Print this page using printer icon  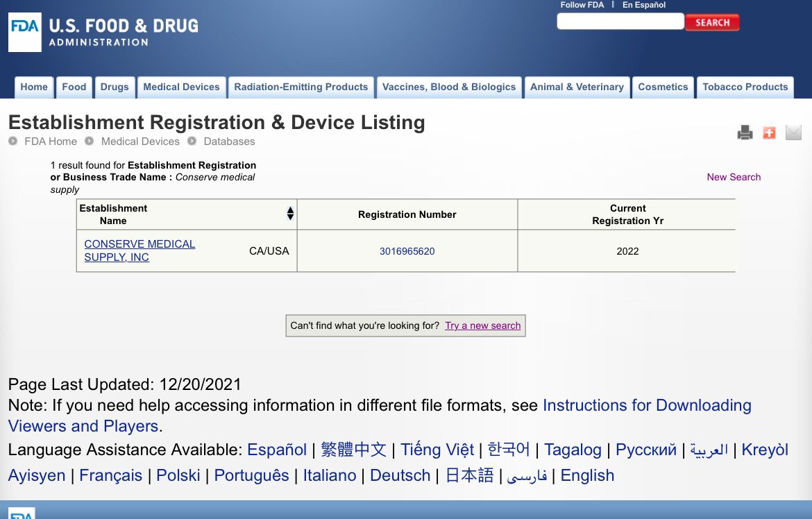(x=745, y=133)
